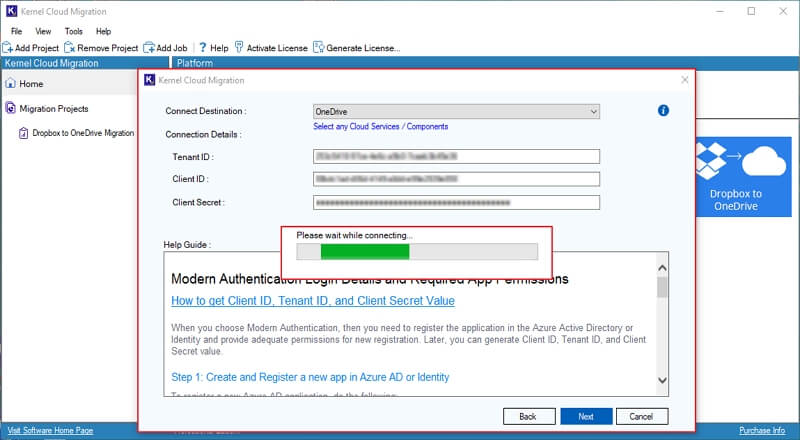The width and height of the screenshot is (800, 440).
Task: Minimize the main application window
Action: [720, 11]
